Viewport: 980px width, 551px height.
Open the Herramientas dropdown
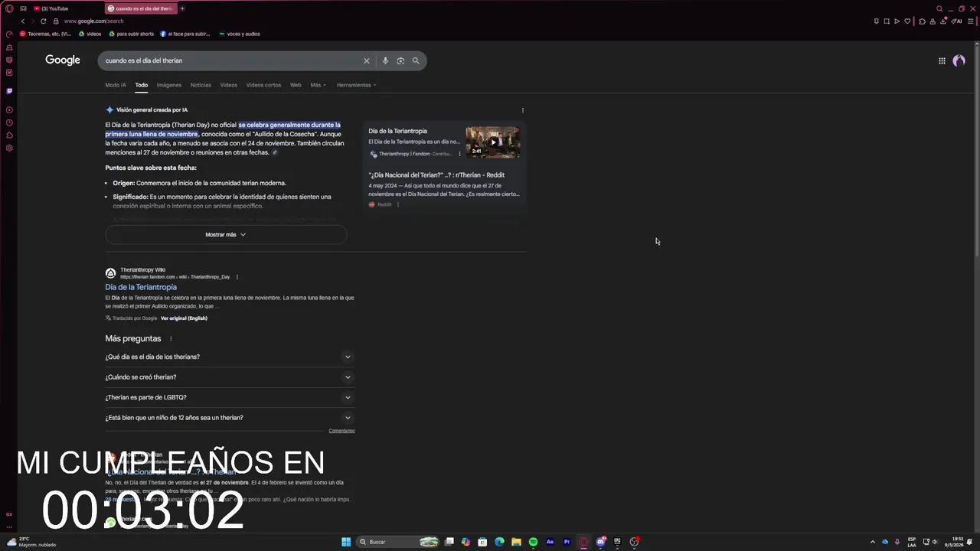tap(356, 85)
